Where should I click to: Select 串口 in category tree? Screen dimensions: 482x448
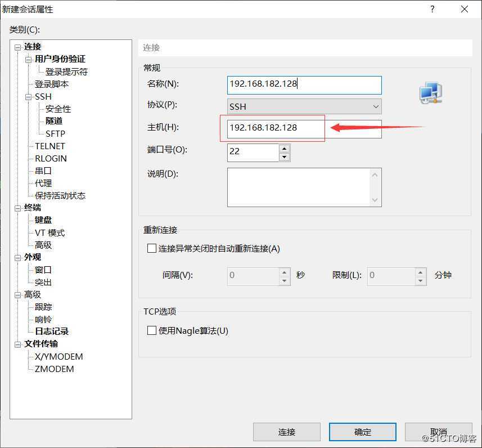(x=43, y=171)
